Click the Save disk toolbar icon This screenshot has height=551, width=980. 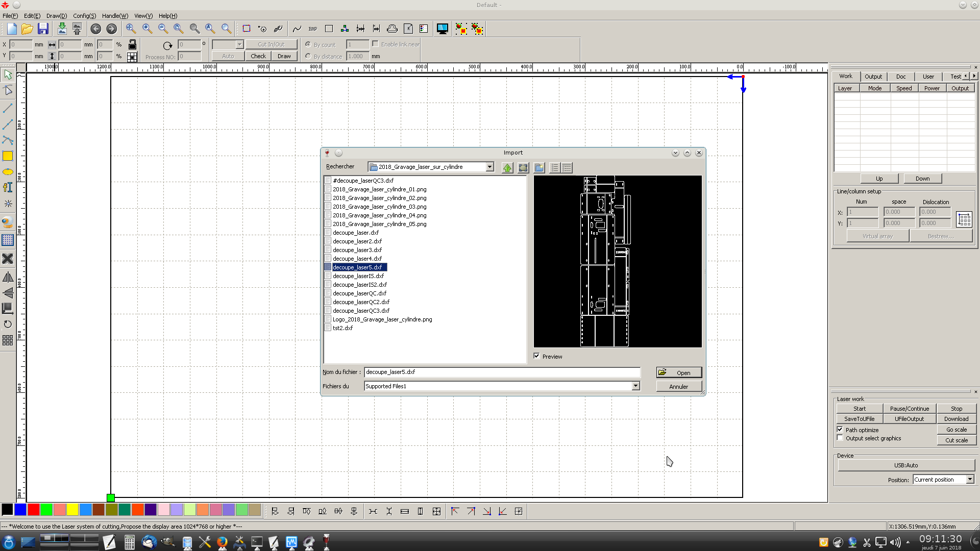tap(43, 29)
